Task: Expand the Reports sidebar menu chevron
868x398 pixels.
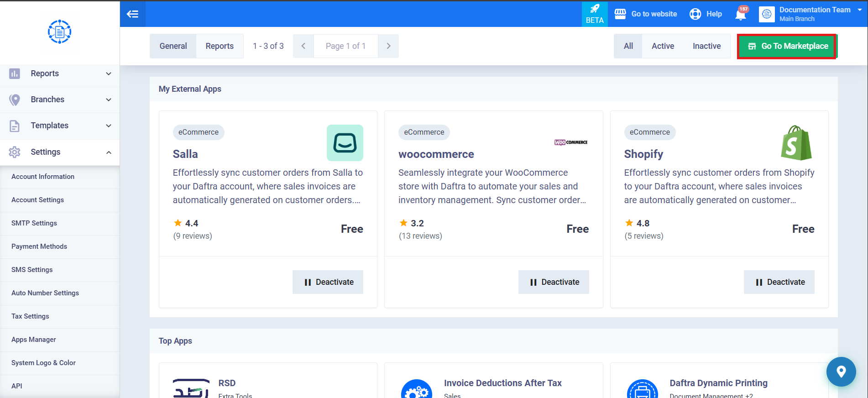Action: point(109,73)
